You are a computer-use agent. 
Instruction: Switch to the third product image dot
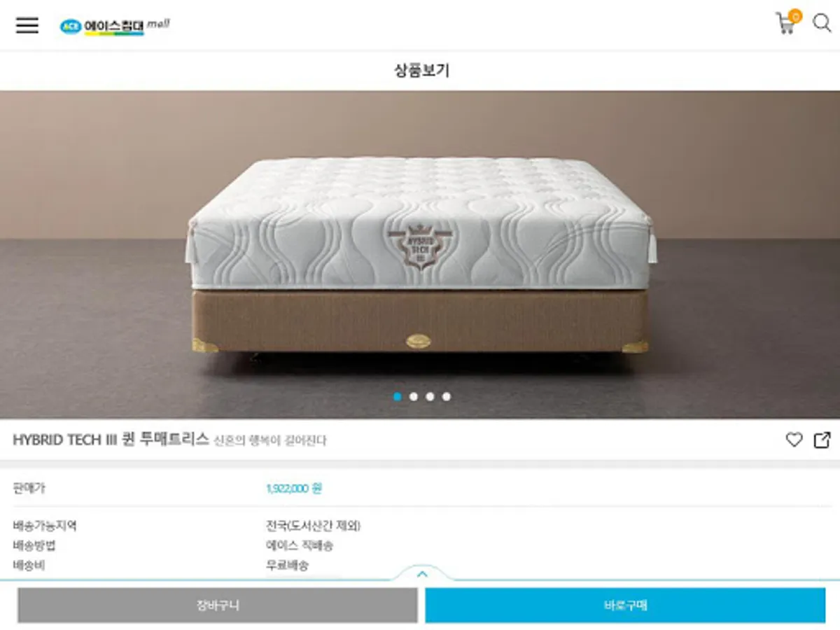pyautogui.click(x=430, y=396)
